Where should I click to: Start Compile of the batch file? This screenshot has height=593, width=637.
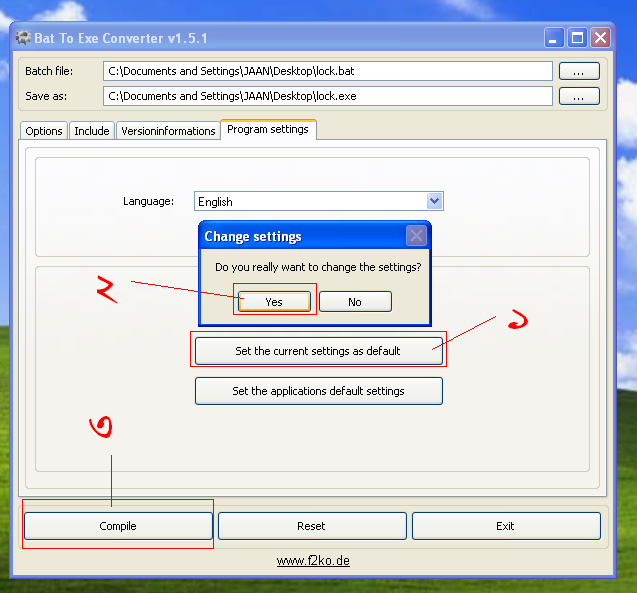[x=118, y=526]
